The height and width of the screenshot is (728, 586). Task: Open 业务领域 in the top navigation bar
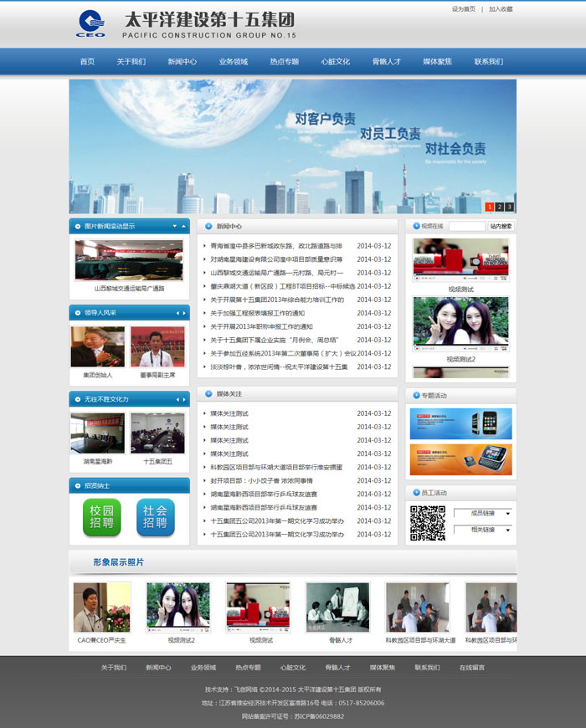click(x=234, y=61)
